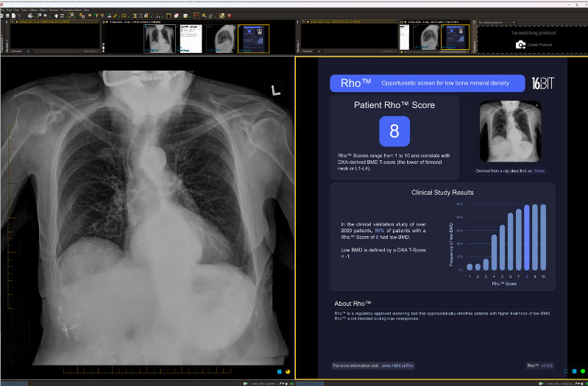Select the lateral chest thumbnail in right strip
The height and width of the screenshot is (386, 588).
click(426, 37)
